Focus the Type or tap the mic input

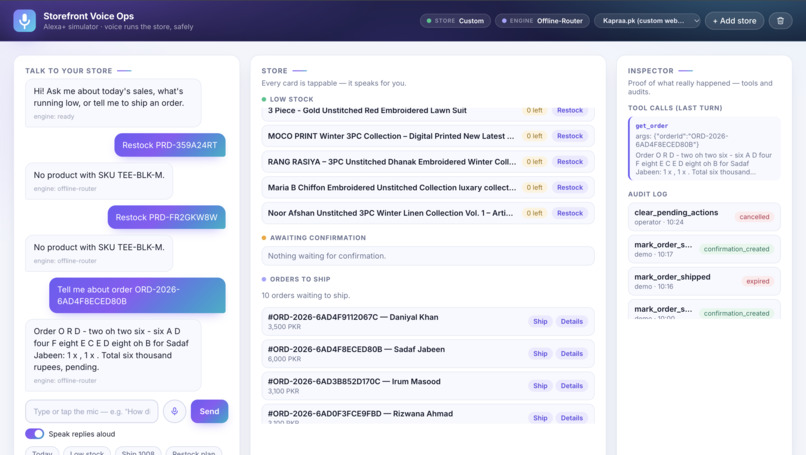click(91, 411)
